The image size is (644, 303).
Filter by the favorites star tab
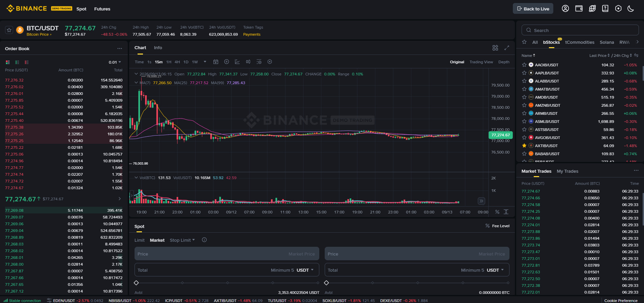click(x=524, y=42)
